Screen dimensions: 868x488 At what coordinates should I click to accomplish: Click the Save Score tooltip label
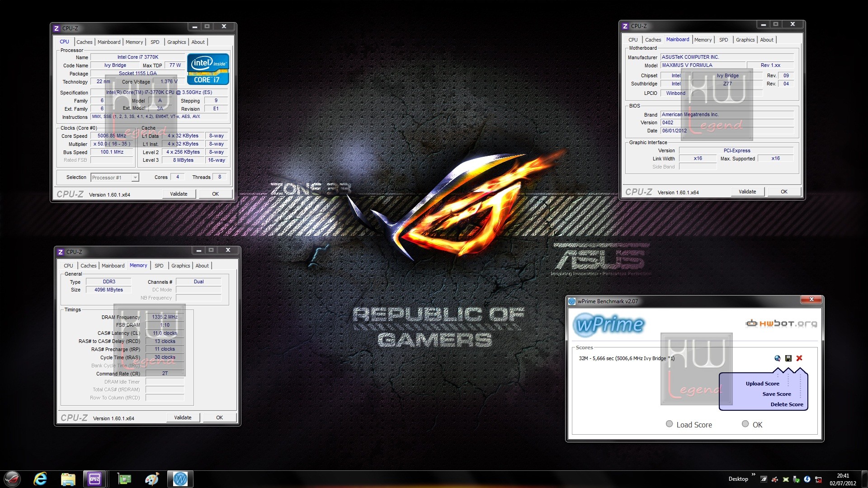(x=777, y=394)
